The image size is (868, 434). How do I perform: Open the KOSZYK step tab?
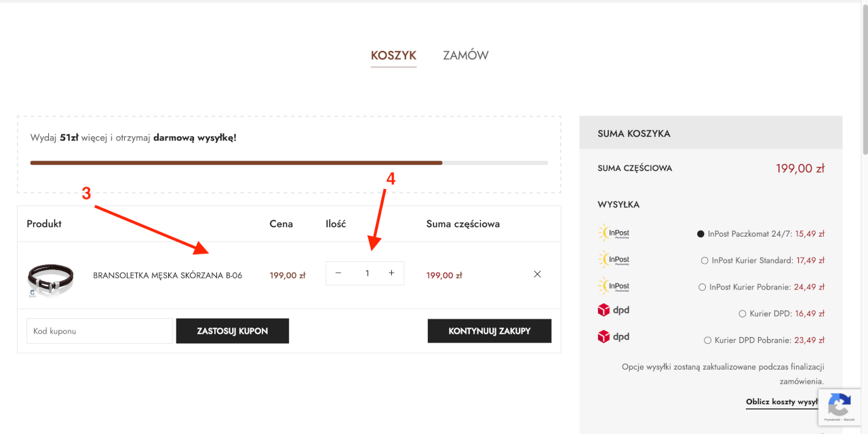click(393, 56)
